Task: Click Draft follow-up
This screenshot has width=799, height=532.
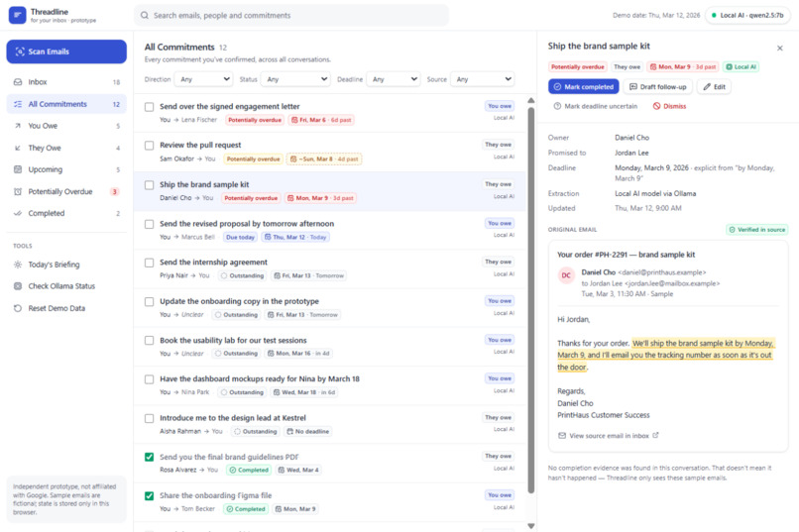Action: pos(658,87)
